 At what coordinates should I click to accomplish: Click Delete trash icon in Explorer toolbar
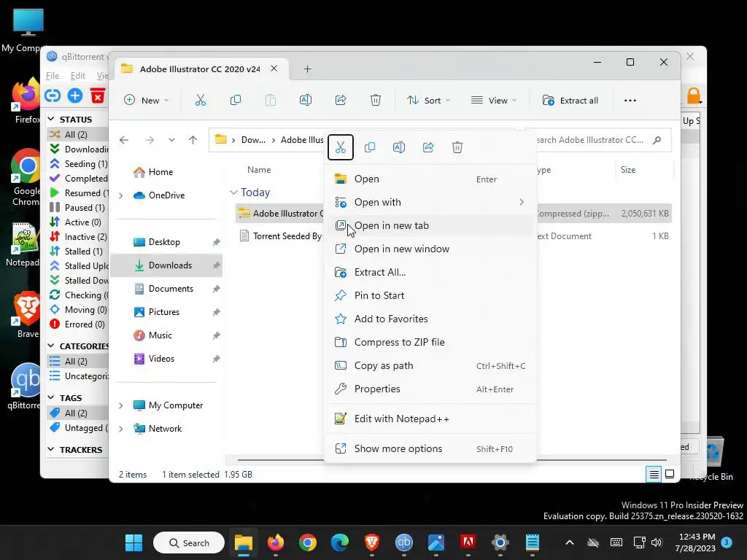(x=376, y=100)
